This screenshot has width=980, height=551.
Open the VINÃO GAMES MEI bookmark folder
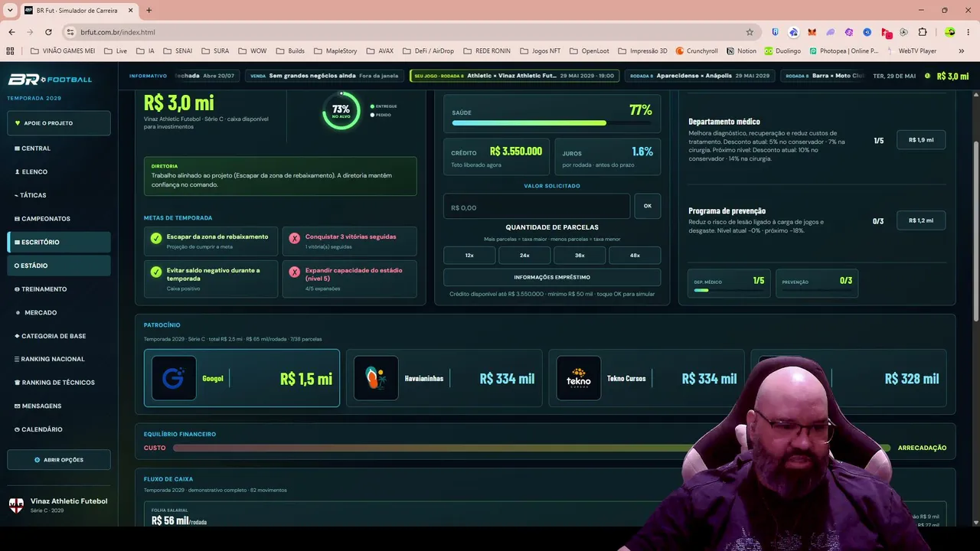click(x=63, y=51)
